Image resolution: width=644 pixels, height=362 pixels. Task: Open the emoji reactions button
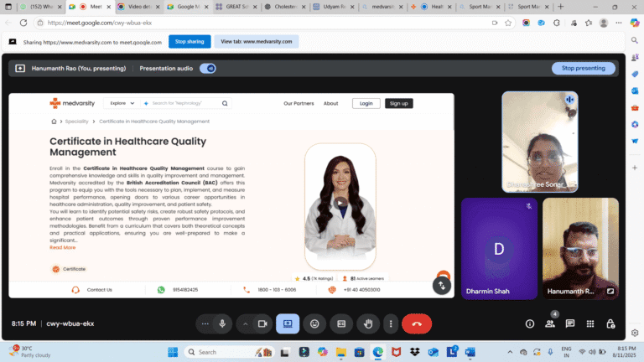click(314, 323)
